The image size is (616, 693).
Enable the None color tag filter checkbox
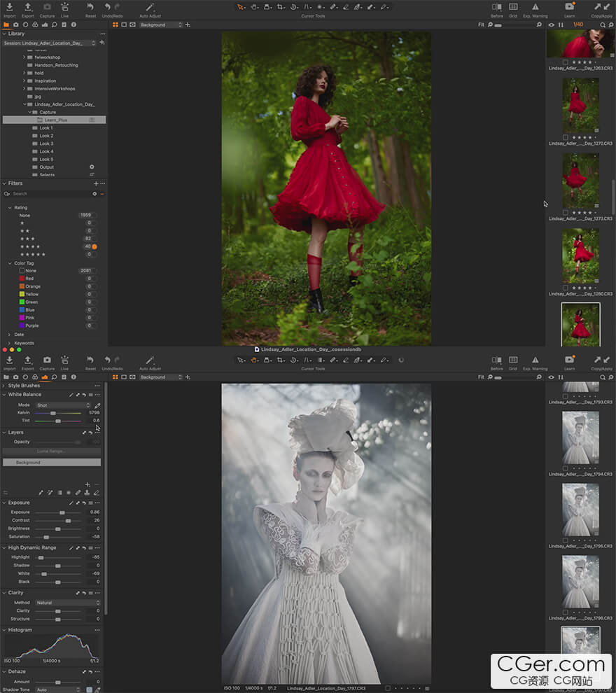[22, 270]
